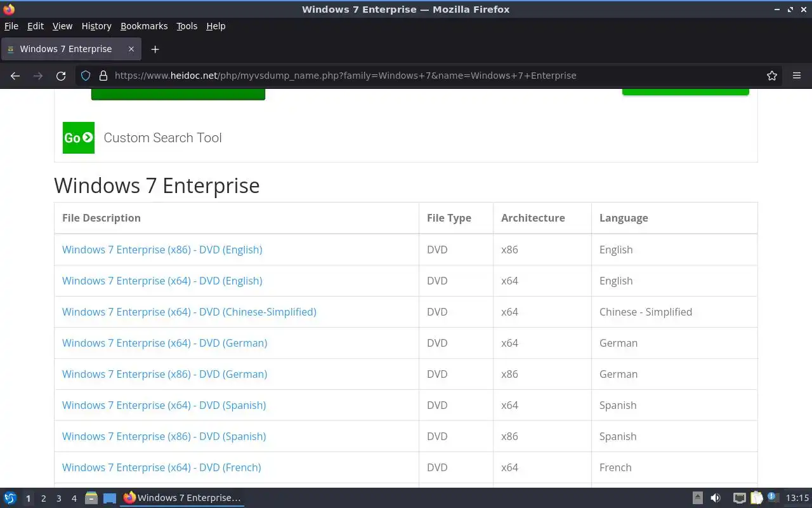The image size is (812, 508).
Task: Click the Firefox logo in title bar
Action: [9, 10]
